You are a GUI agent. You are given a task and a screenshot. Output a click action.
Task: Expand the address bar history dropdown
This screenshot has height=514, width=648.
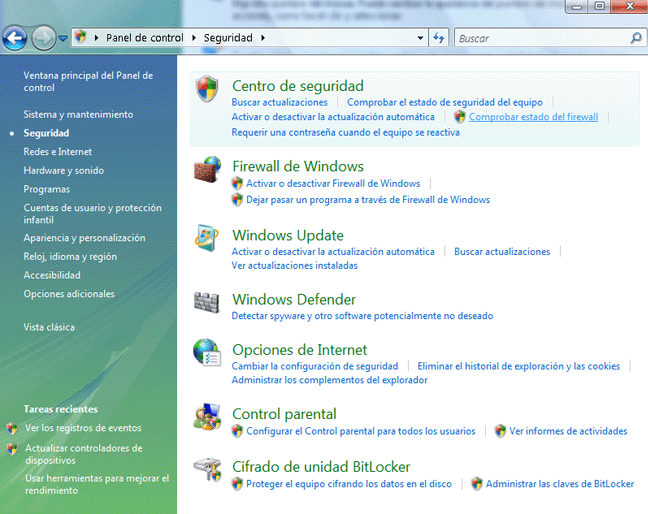pos(420,38)
